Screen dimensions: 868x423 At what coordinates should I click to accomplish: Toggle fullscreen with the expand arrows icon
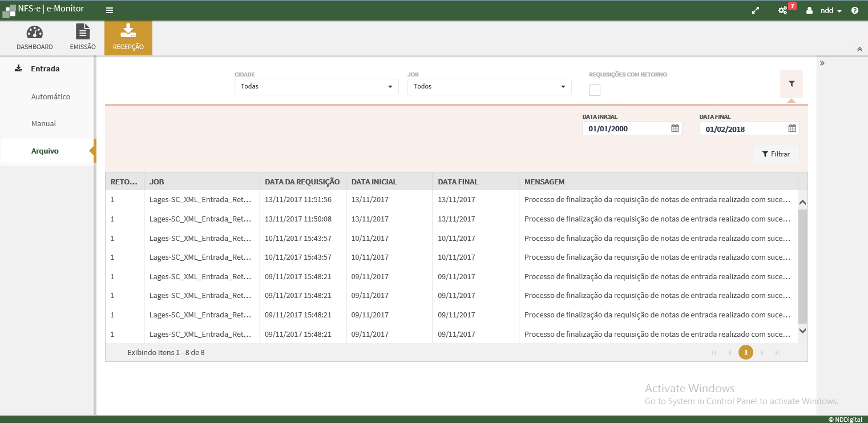[x=756, y=10]
